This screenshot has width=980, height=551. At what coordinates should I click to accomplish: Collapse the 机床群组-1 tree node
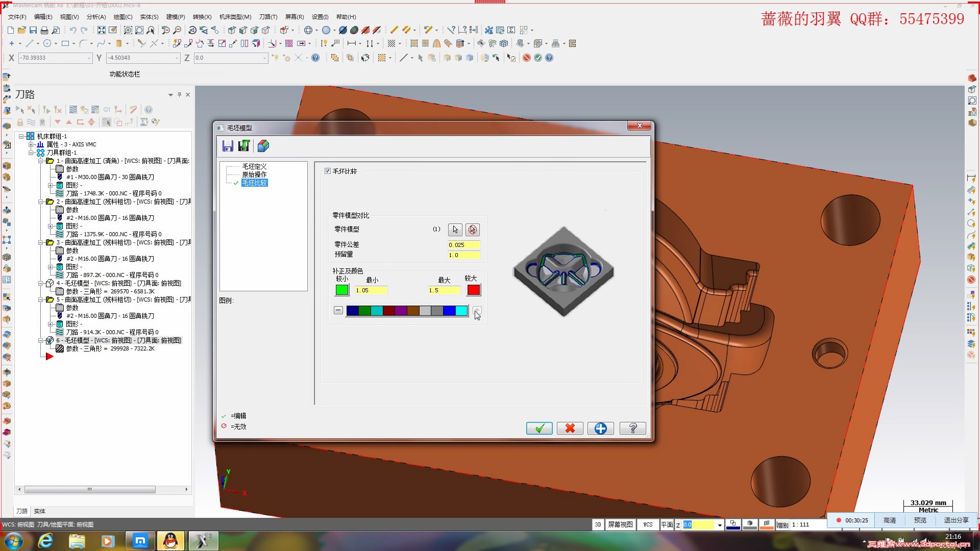21,137
